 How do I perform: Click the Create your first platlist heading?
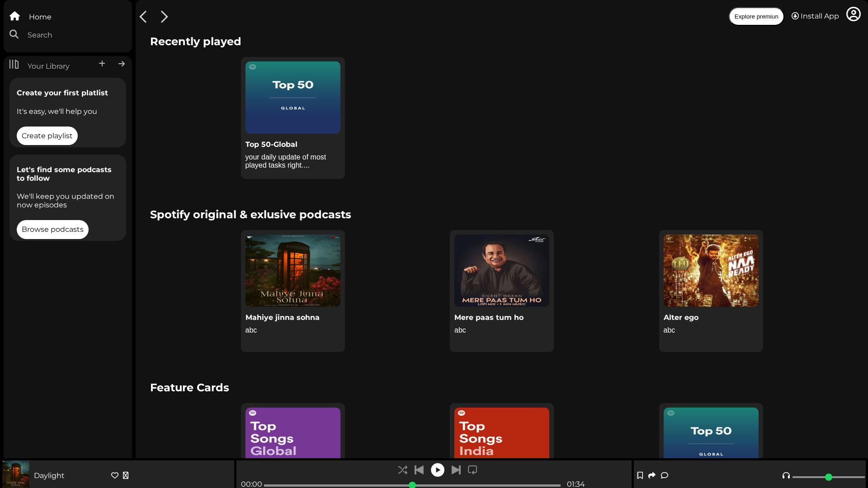(62, 93)
